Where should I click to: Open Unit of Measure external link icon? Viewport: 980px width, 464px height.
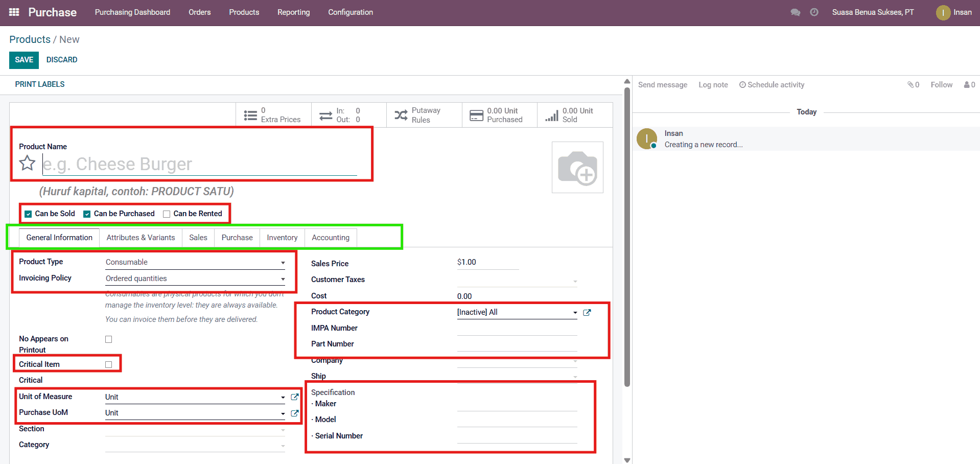pos(295,397)
